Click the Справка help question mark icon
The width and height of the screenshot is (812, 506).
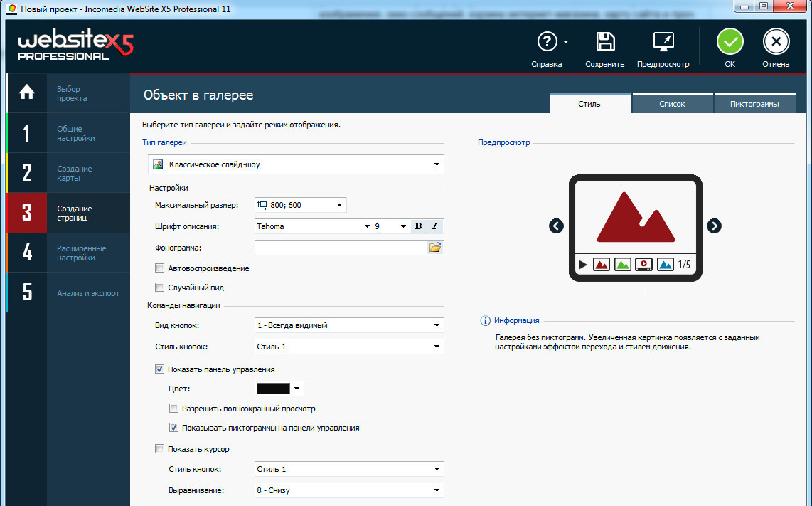click(546, 42)
